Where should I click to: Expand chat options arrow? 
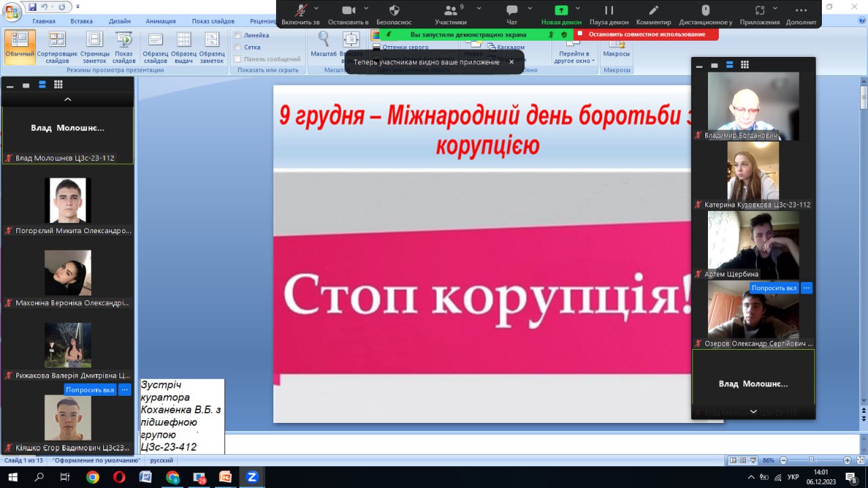pos(531,8)
